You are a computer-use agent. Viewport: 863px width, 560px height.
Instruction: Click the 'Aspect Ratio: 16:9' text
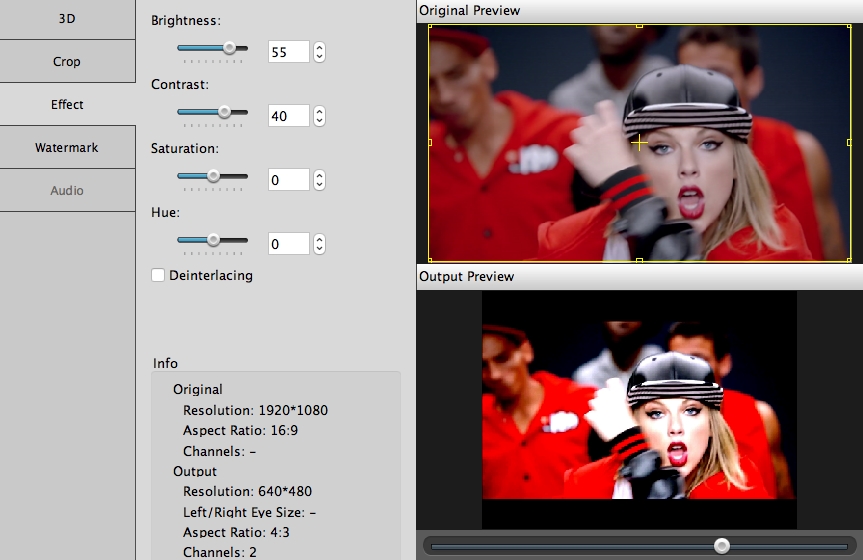coord(241,430)
